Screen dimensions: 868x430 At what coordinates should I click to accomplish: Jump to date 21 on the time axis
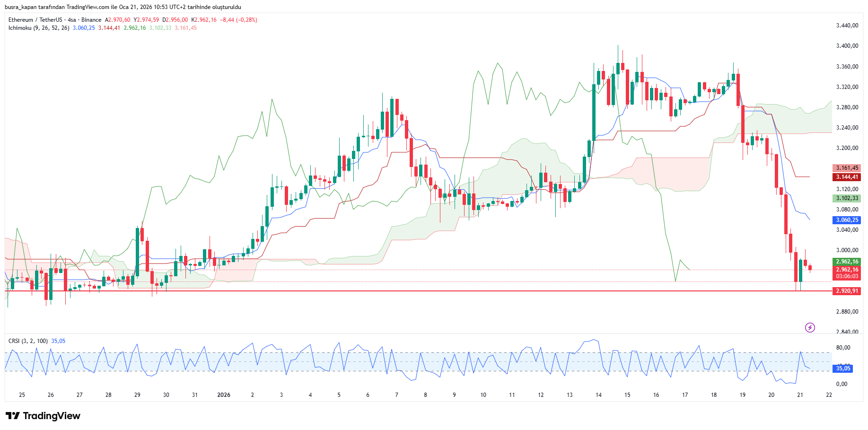point(800,395)
